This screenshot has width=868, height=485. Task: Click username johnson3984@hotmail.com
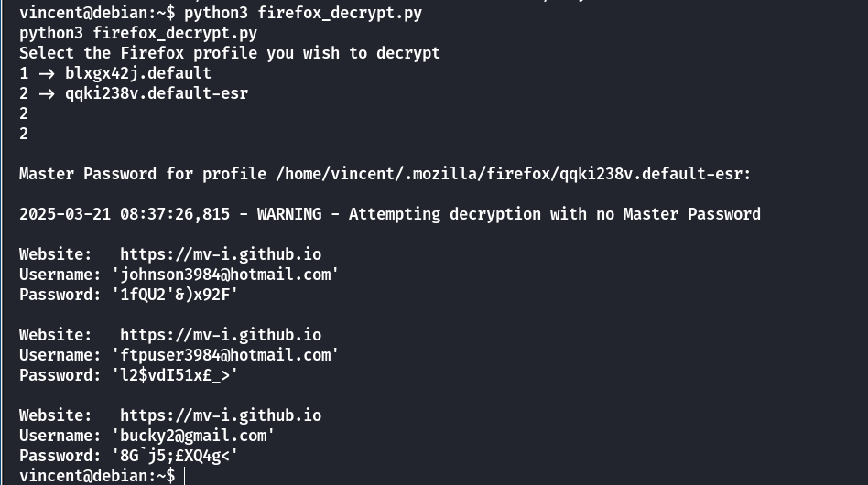[225, 275]
